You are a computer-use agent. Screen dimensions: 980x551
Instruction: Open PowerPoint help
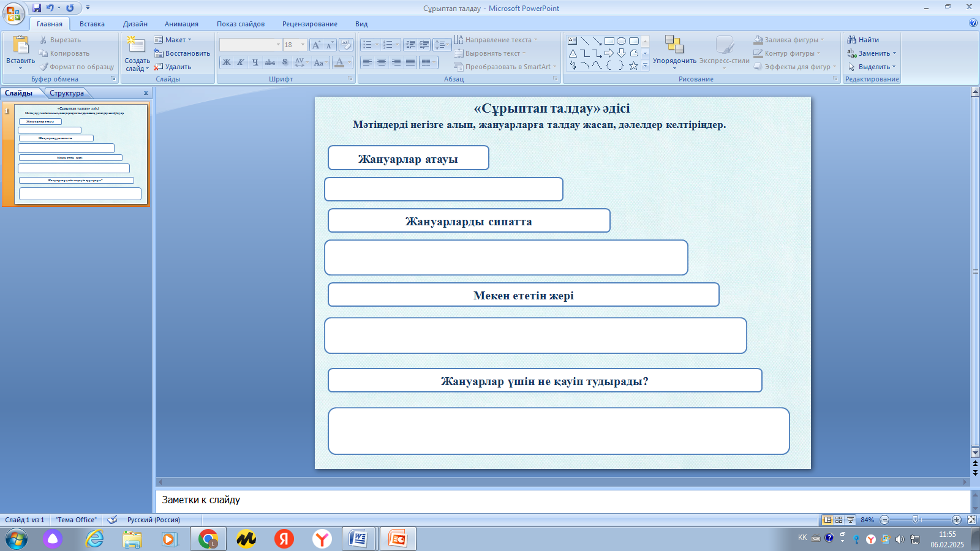coord(973,23)
